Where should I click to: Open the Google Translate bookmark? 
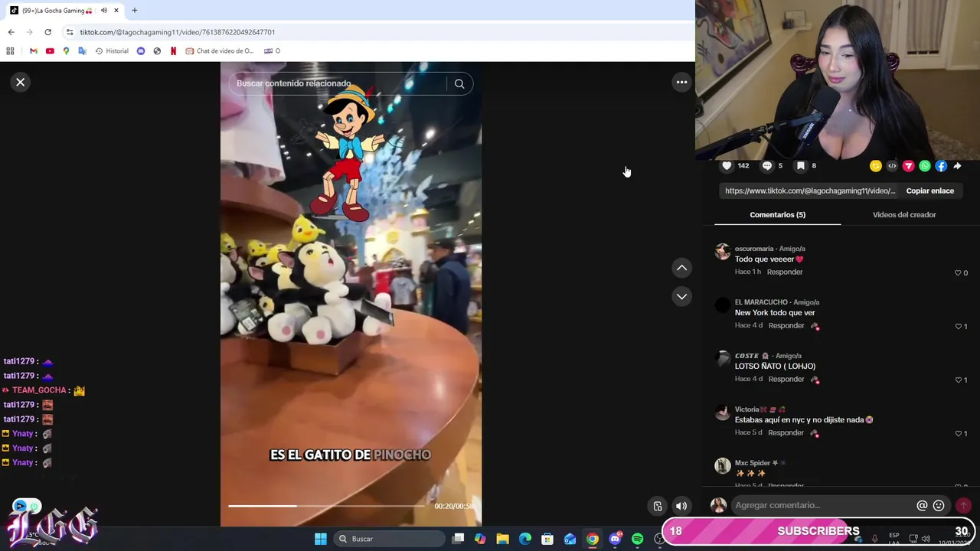pyautogui.click(x=82, y=51)
